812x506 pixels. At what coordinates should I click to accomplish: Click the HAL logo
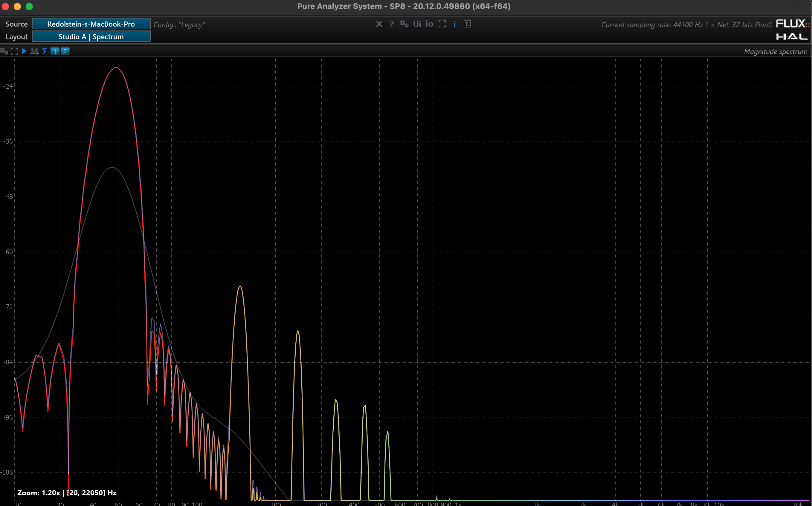click(792, 36)
